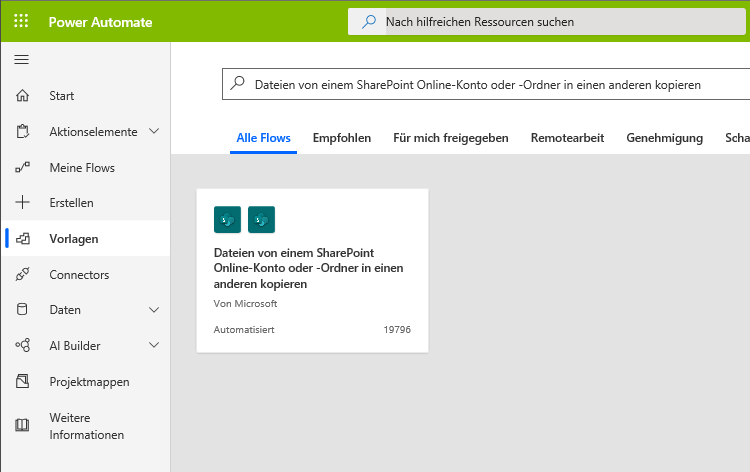Click the magnifier icon in top search
750x472 pixels.
[x=368, y=22]
